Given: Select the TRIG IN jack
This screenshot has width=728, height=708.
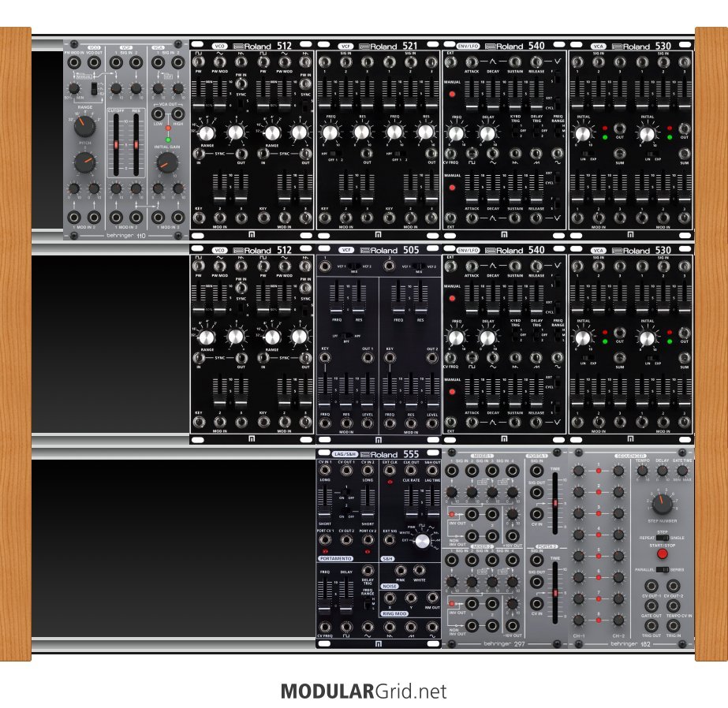Looking at the screenshot, I should pyautogui.click(x=674, y=625).
